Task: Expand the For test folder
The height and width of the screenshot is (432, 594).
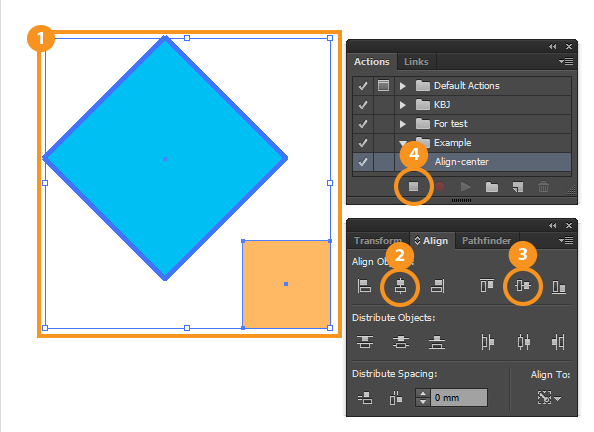Action: (402, 124)
